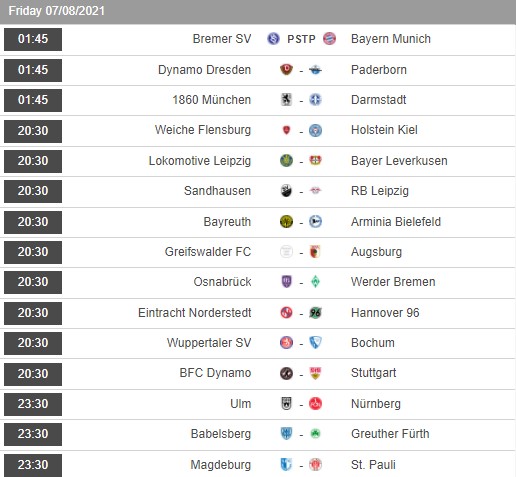Click the PSTP postponed match status
Viewport: 516px width, 477px height.
tap(301, 39)
